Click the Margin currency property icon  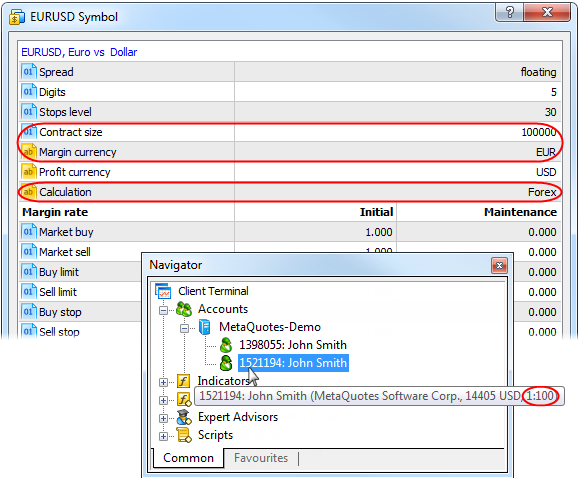point(28,152)
